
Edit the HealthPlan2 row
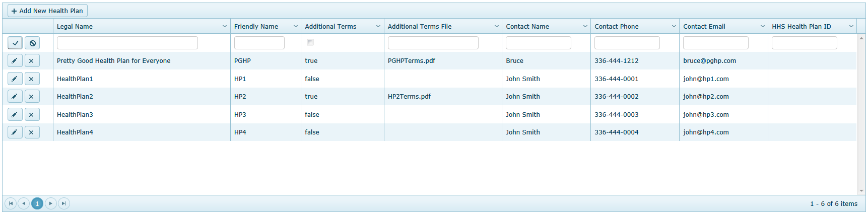pos(15,97)
